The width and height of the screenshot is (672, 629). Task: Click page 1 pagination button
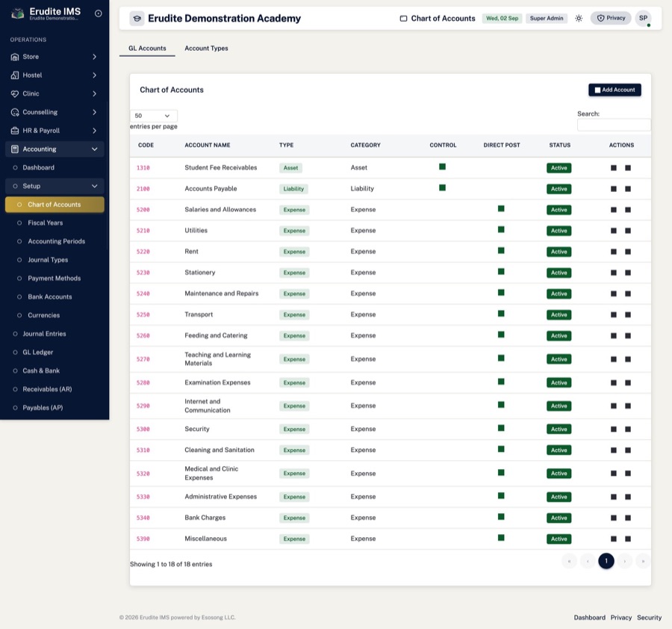[606, 561]
